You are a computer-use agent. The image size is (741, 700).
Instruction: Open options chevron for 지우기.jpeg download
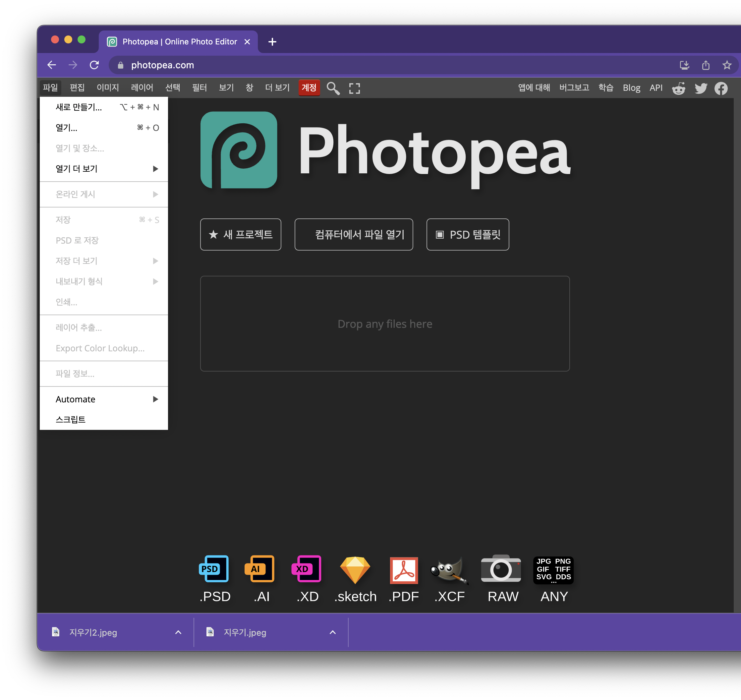coord(333,632)
